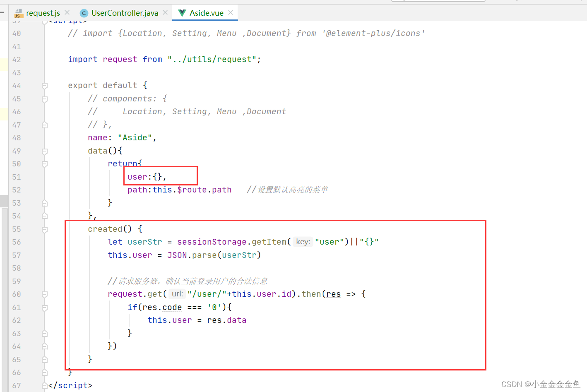The height and width of the screenshot is (392, 587).
Task: Click fold end marker at line 64
Action: point(45,346)
